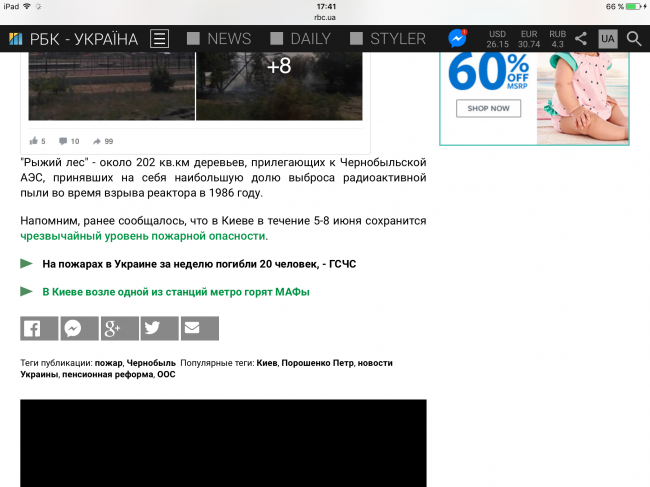
Task: Open the +8 photo gallery thumbnail
Action: click(278, 68)
